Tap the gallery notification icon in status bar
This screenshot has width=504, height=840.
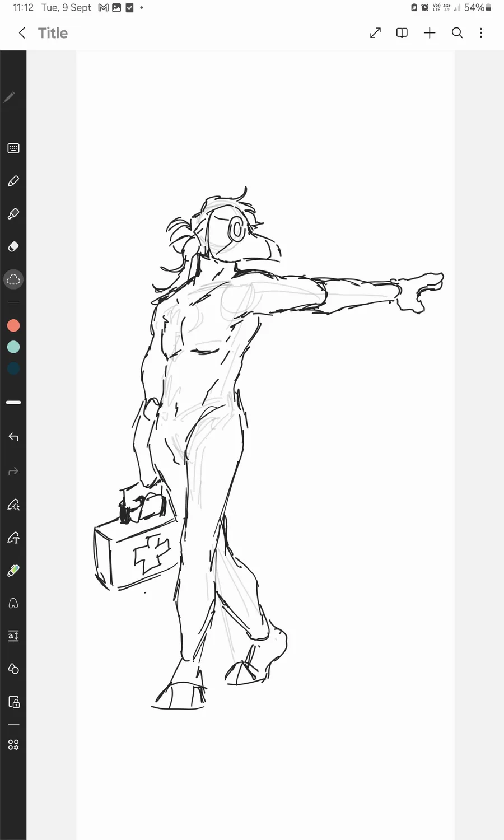point(116,8)
